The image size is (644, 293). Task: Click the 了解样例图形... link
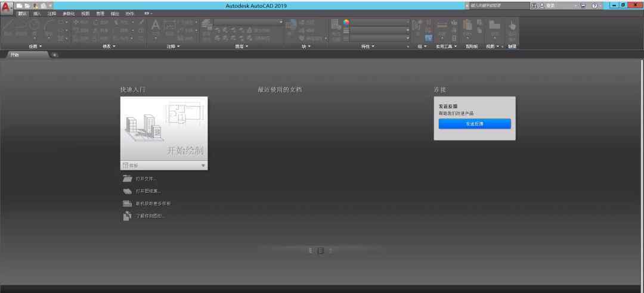coord(150,216)
